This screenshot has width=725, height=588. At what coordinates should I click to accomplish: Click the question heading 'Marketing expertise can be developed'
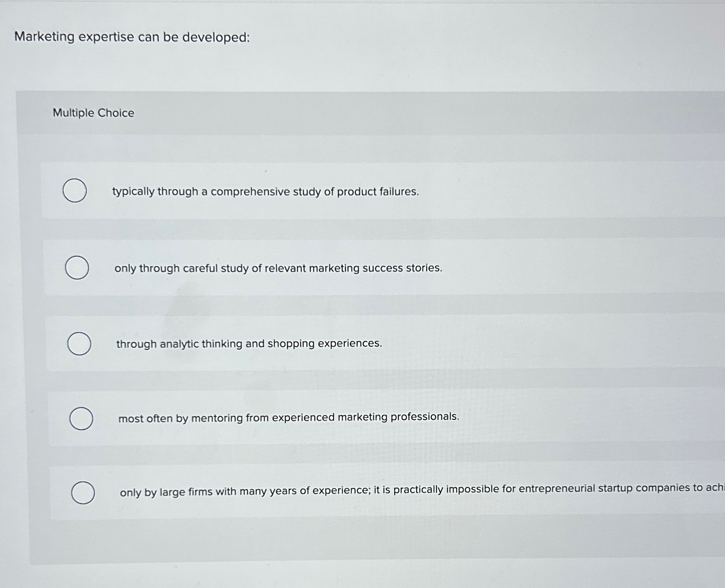131,38
